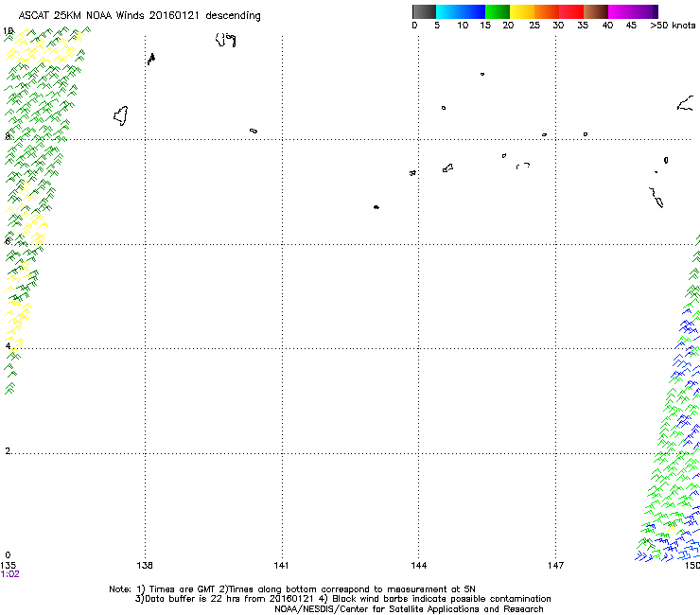Click the large island outline west of 138
This screenshot has width=700, height=615.
(x=120, y=116)
